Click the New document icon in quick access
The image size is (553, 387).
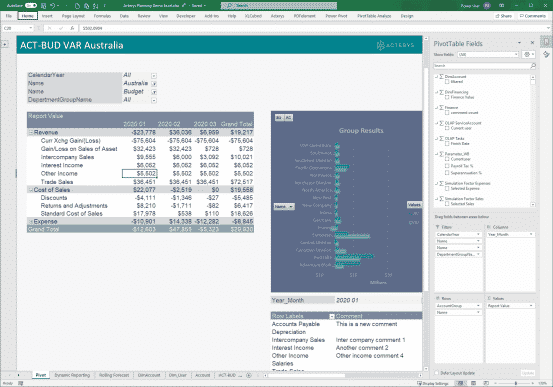coord(78,6)
